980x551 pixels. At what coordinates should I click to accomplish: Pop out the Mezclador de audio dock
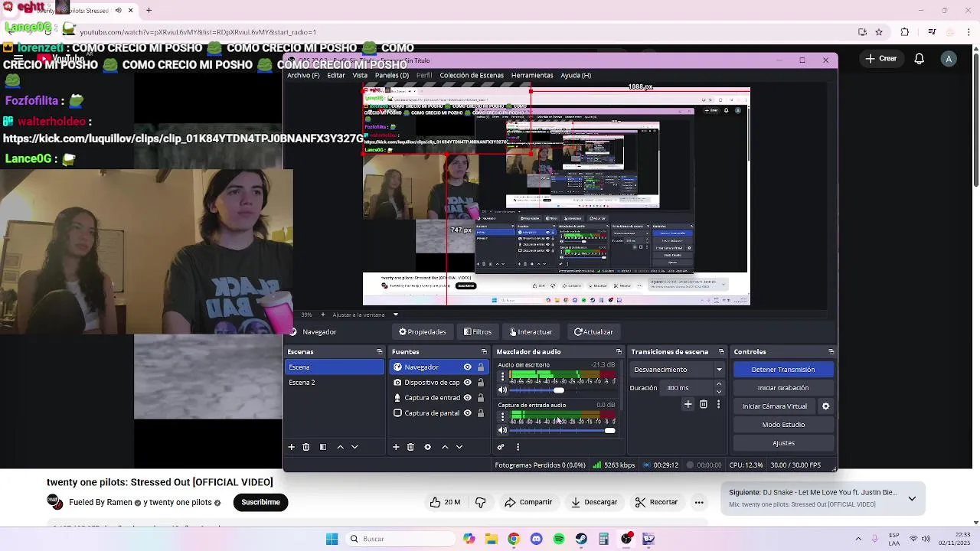(x=619, y=352)
